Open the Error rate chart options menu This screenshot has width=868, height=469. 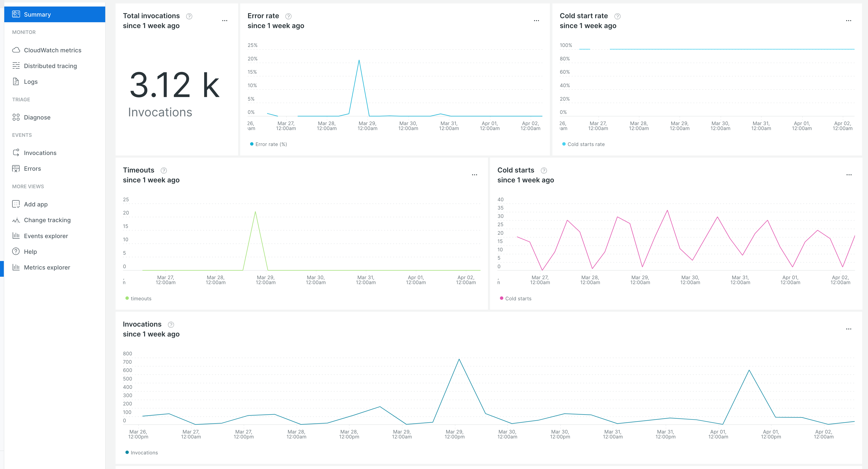[x=537, y=20]
